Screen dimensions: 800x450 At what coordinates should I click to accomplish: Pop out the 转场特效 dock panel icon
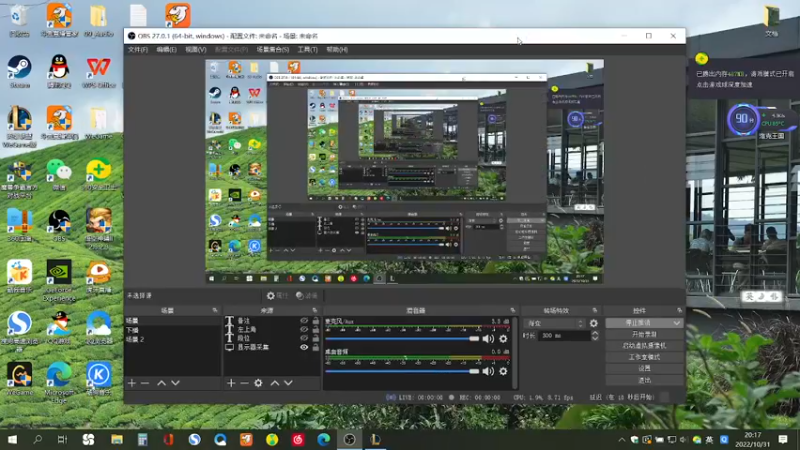[x=594, y=310]
